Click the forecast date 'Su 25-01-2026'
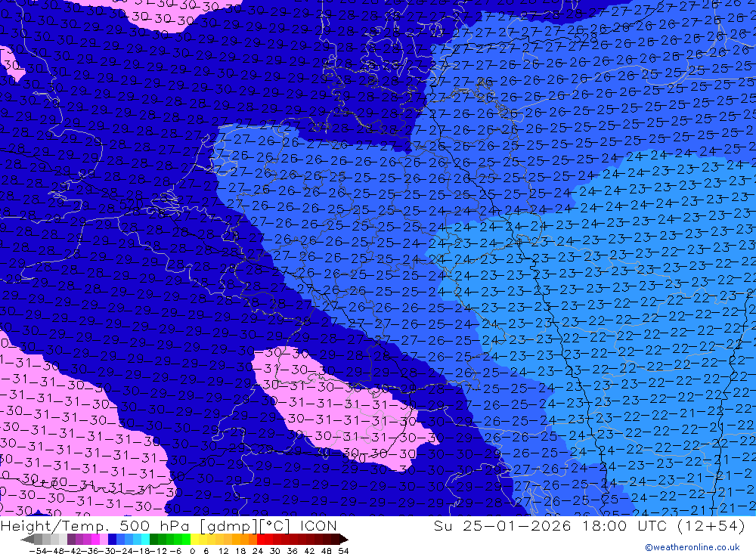Screen dimensions: 756x554 click(503, 526)
